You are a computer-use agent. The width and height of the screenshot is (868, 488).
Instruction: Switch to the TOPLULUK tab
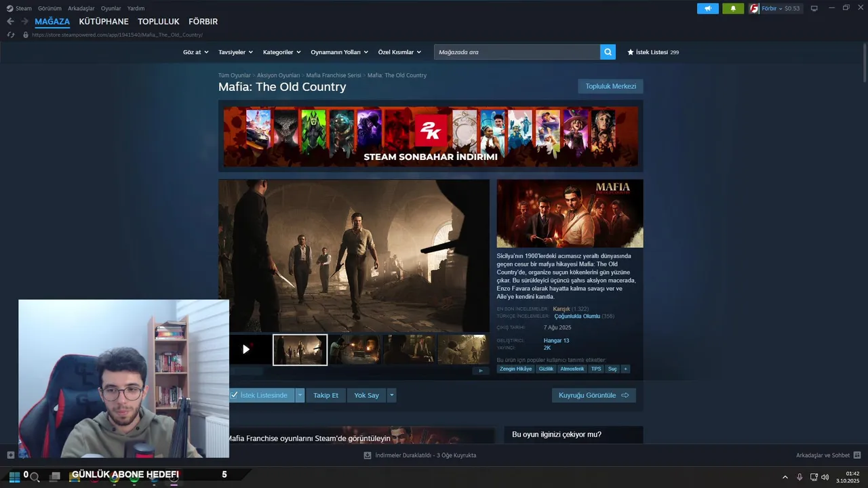pos(159,22)
